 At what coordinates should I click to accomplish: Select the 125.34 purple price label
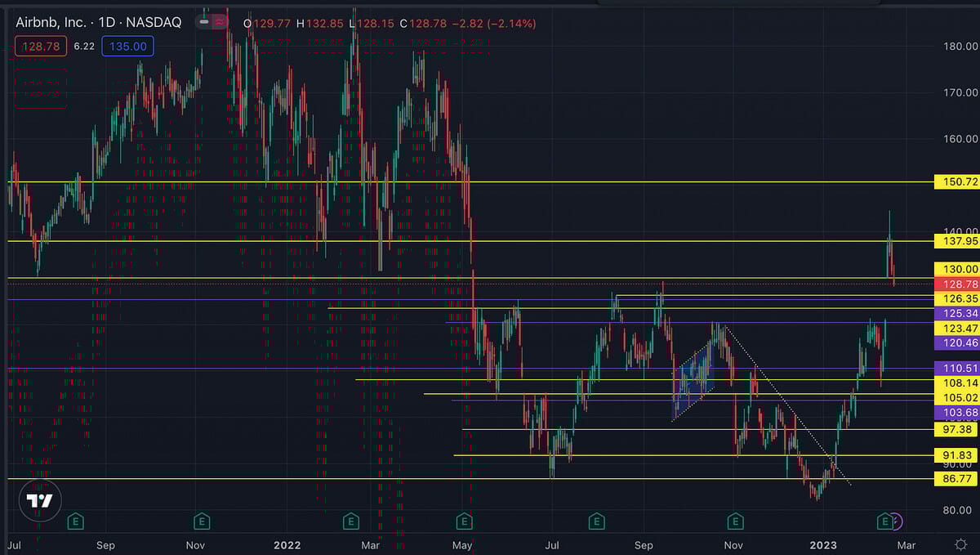957,314
